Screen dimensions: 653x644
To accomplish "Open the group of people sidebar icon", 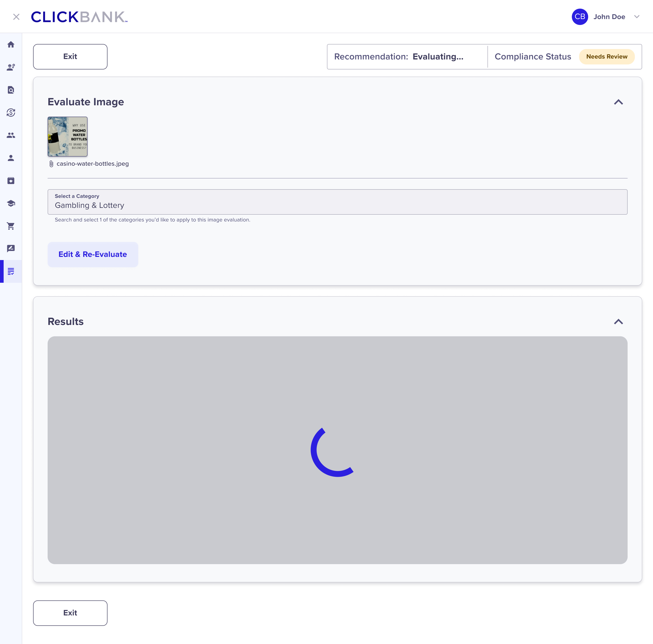I will 11,135.
